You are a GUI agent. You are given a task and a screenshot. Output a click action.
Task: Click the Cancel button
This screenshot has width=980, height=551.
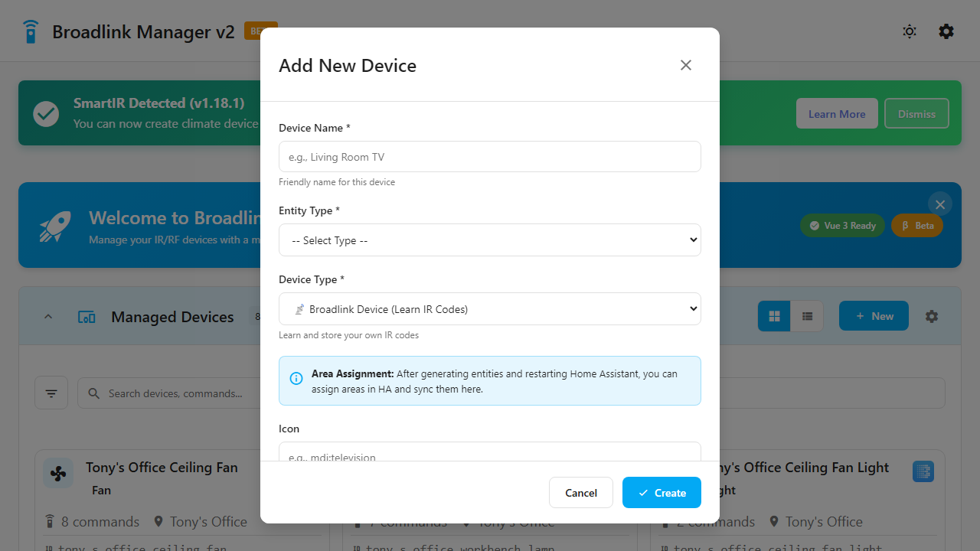tap(581, 493)
